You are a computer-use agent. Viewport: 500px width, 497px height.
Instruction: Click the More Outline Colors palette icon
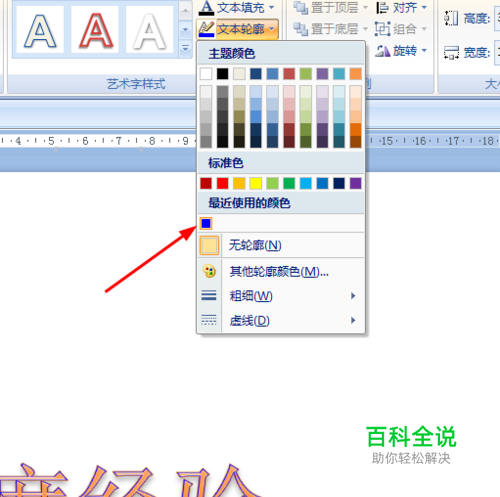(209, 271)
